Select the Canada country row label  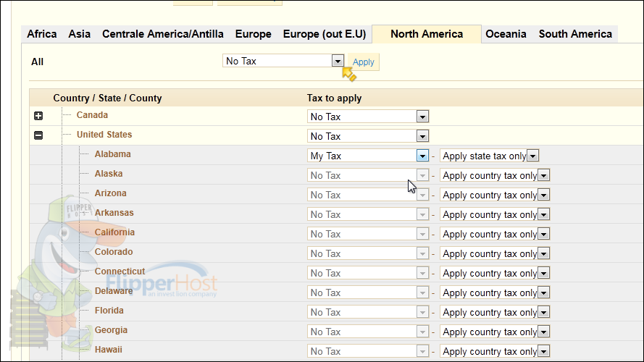pos(92,115)
